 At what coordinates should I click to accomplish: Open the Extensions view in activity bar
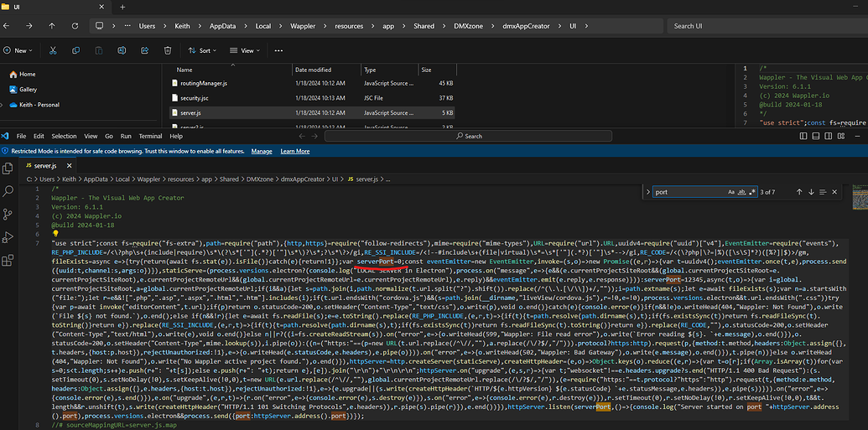(8, 261)
